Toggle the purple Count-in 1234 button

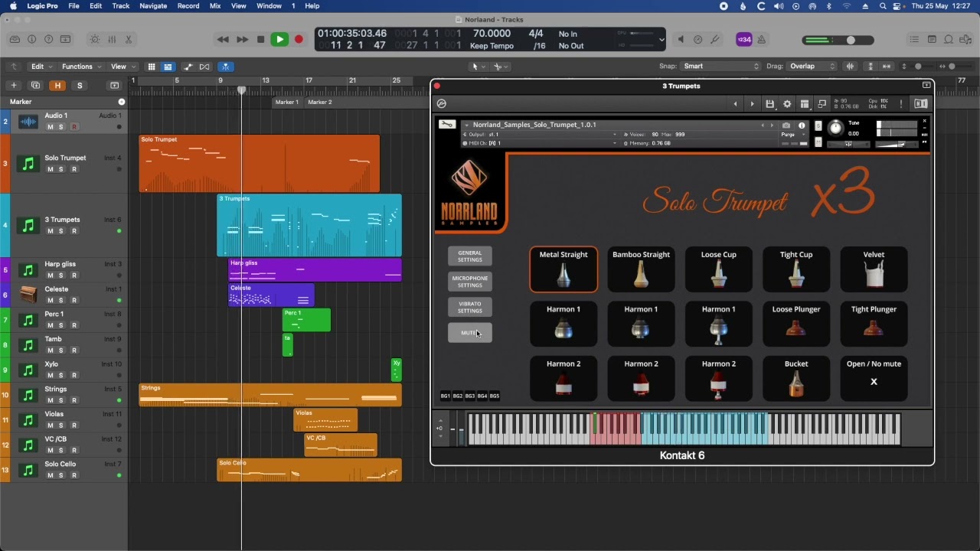coord(744,40)
